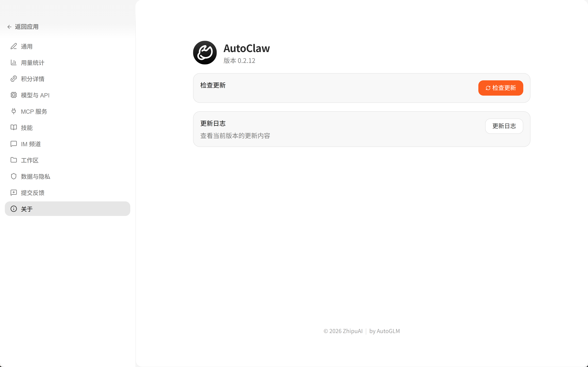This screenshot has width=588, height=367.
Task: Click the chip icon for 模型与 API
Action: click(14, 95)
